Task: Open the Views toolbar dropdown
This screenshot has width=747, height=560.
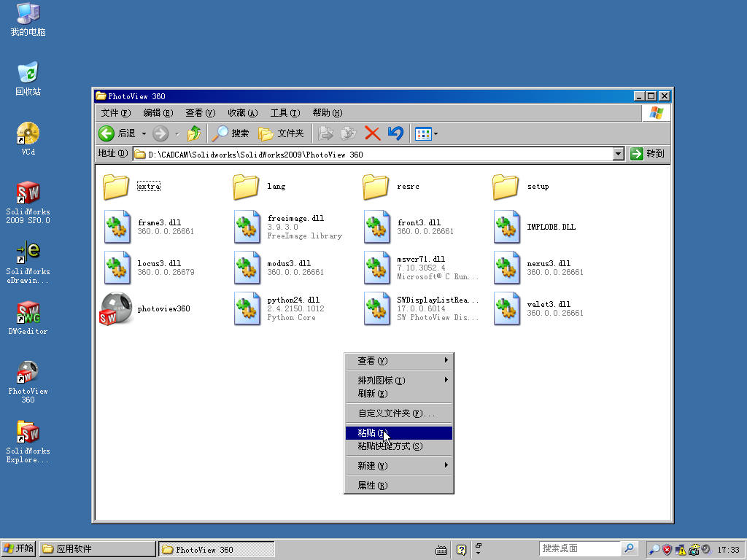Action: coord(426,134)
